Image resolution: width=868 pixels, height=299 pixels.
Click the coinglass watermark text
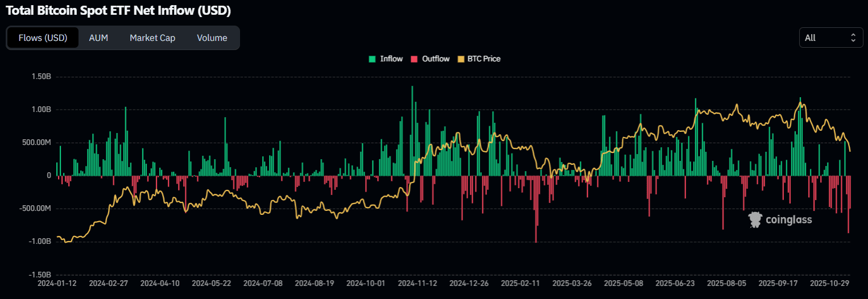coord(788,220)
